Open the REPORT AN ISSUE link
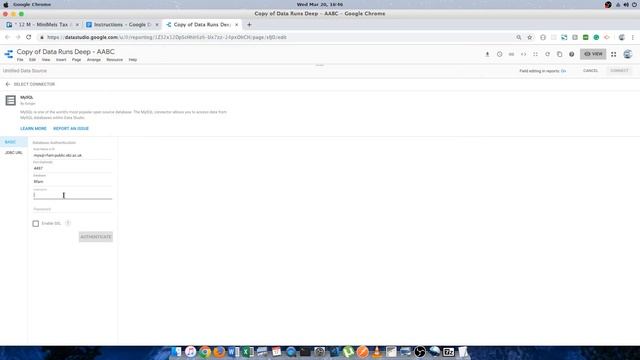This screenshot has height=360, width=640. (x=71, y=129)
